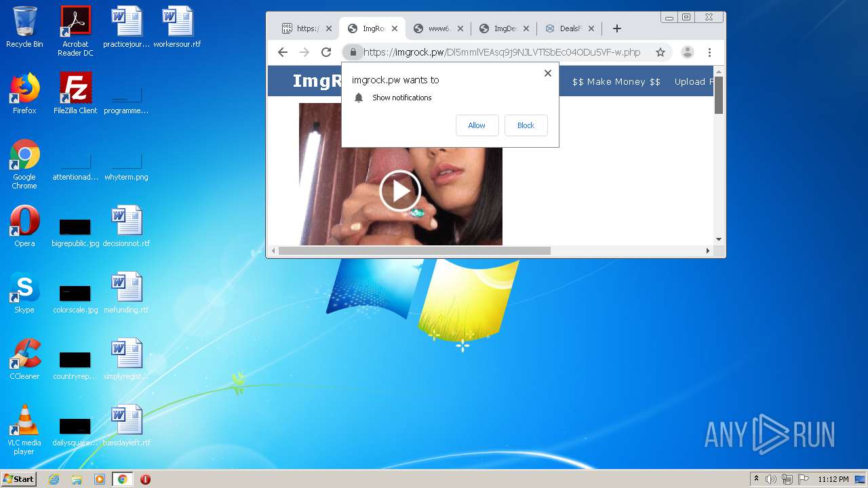
Task: Show hidden tray icons
Action: (x=756, y=479)
